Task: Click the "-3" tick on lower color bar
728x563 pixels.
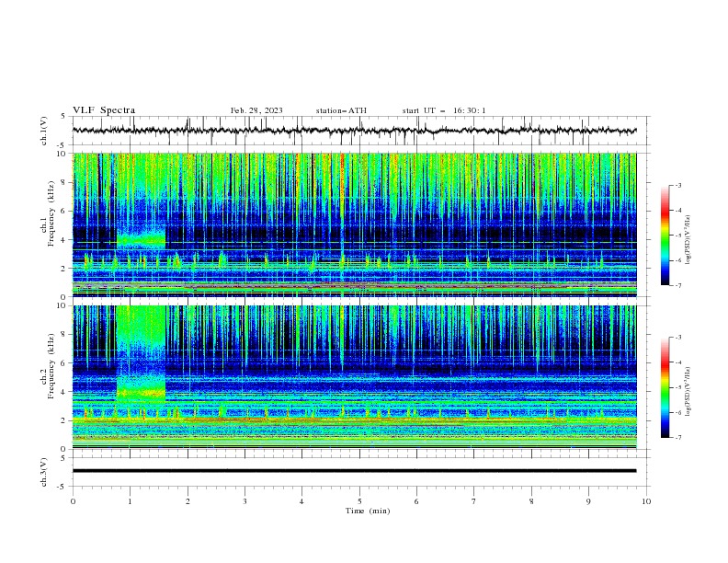Action: tap(677, 338)
